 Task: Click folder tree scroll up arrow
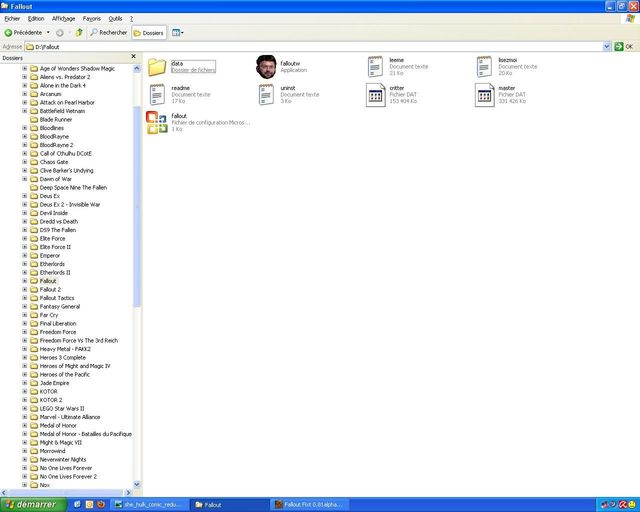point(137,68)
